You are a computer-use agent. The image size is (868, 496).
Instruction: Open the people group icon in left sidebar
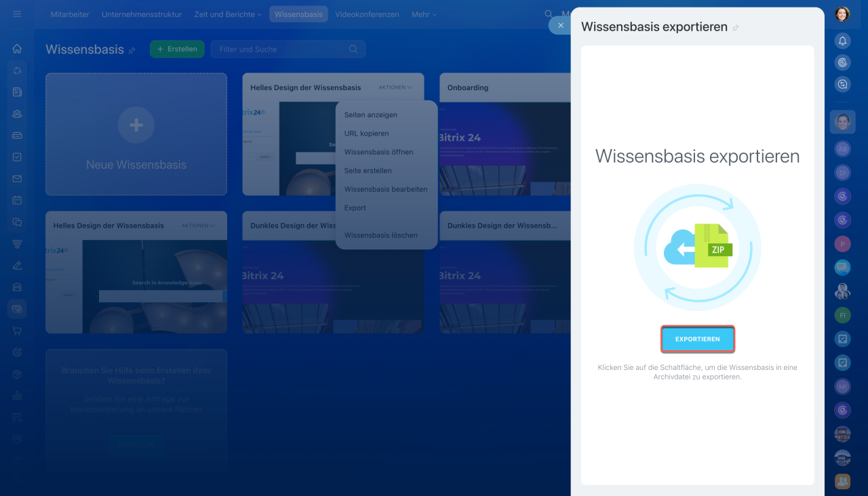(x=17, y=114)
